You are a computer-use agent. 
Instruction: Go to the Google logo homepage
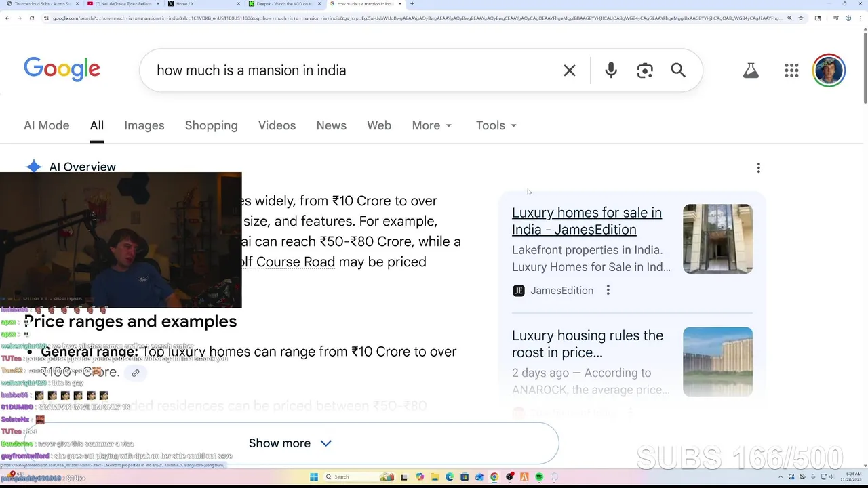[x=62, y=69]
